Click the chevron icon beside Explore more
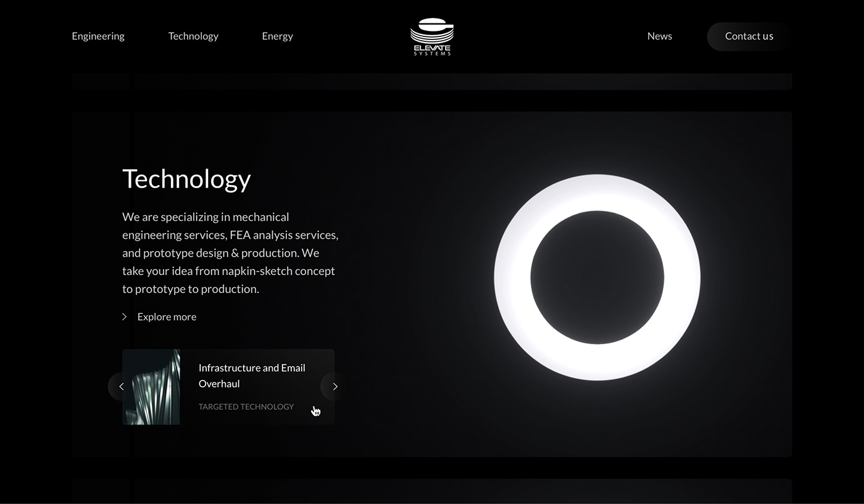 click(x=124, y=317)
